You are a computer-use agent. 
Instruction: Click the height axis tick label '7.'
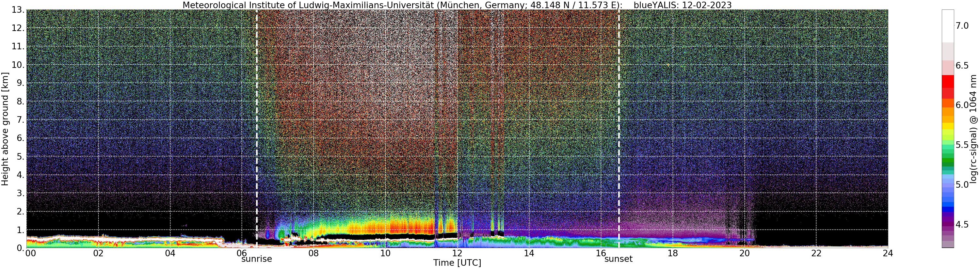click(x=20, y=120)
